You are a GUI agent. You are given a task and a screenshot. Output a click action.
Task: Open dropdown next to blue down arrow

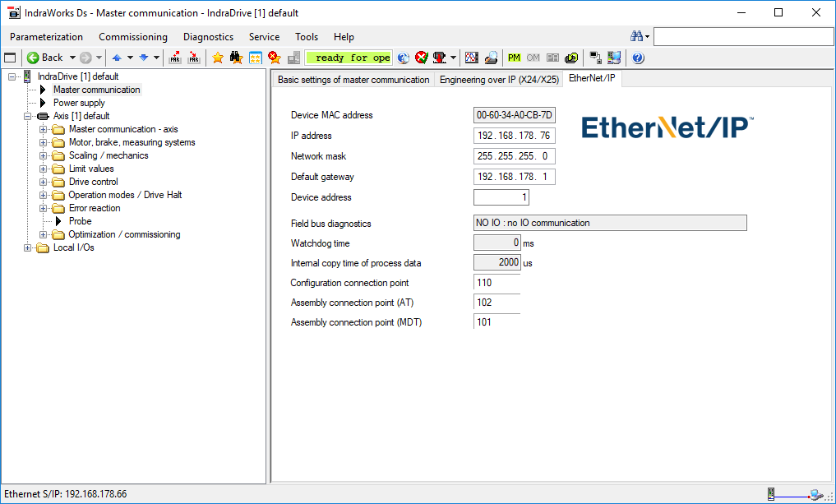click(x=156, y=58)
